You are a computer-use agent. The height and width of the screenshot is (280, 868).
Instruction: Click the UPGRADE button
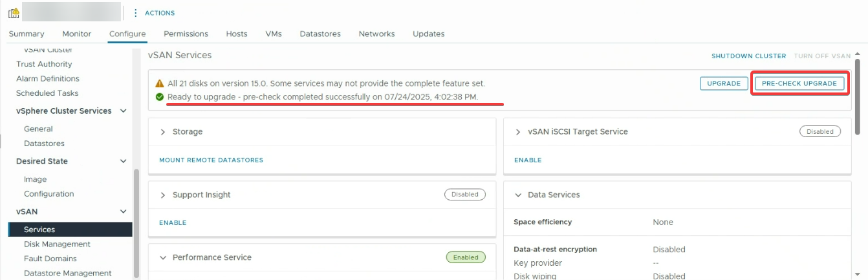(723, 83)
